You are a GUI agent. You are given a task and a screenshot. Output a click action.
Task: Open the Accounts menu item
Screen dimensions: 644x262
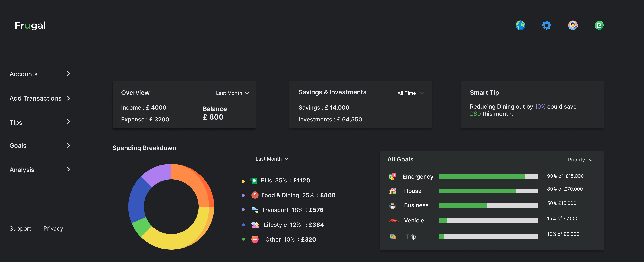click(24, 74)
